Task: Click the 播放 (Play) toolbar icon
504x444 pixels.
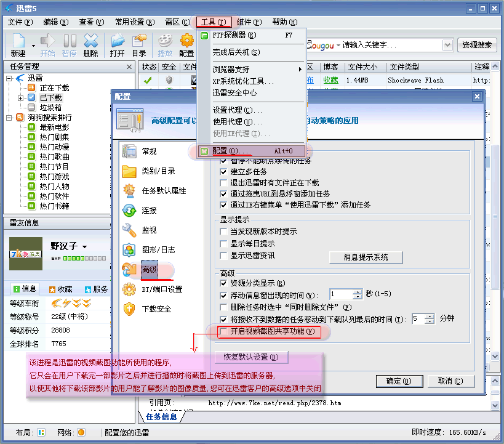Action: click(165, 45)
